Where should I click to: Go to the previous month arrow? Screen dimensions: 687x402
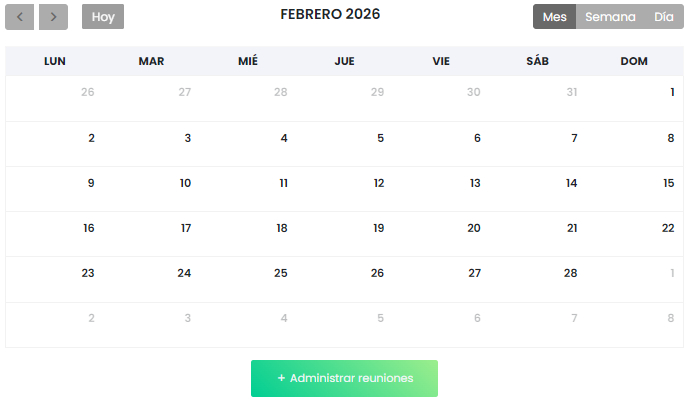pos(20,17)
